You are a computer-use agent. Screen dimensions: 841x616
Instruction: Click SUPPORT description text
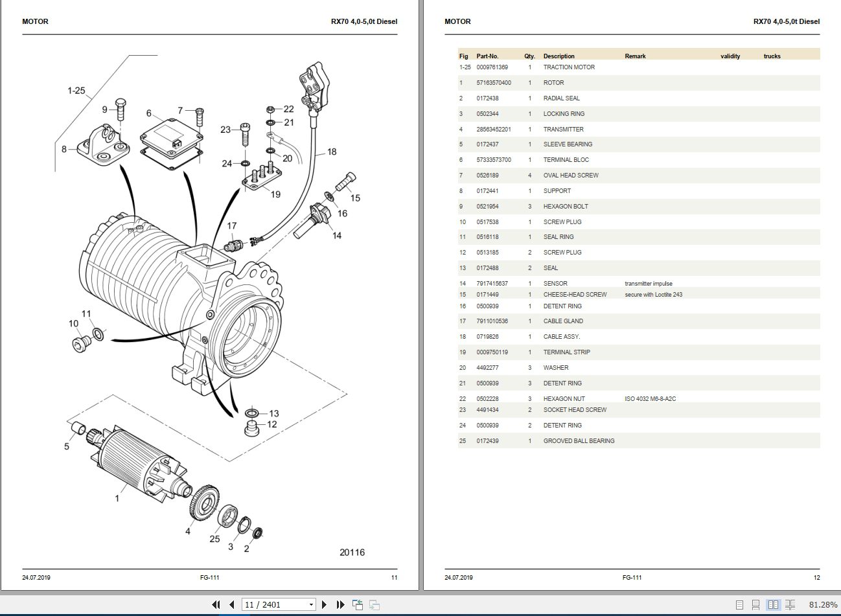(557, 191)
